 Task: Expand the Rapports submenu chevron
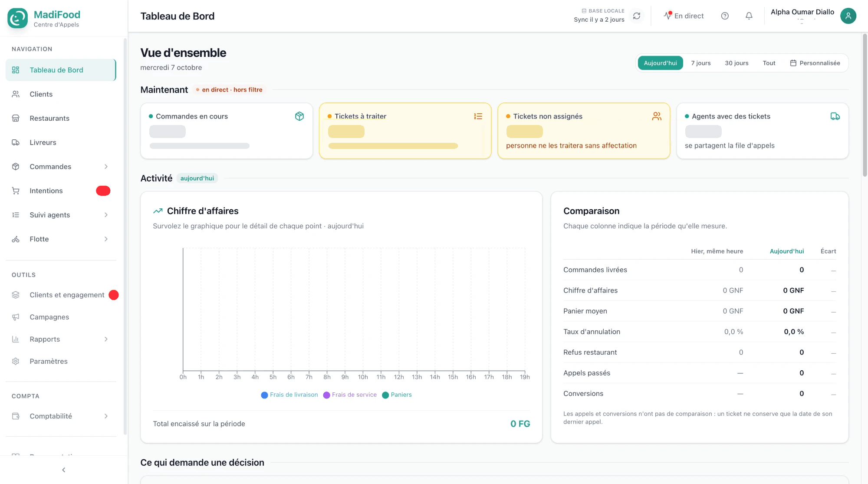coord(106,339)
